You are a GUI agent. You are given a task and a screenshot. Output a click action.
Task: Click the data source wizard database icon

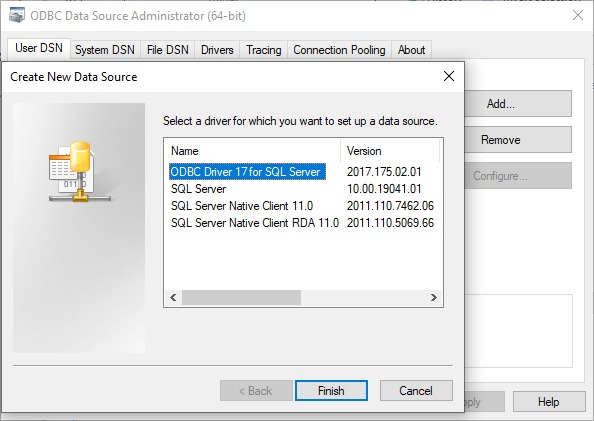79,171
